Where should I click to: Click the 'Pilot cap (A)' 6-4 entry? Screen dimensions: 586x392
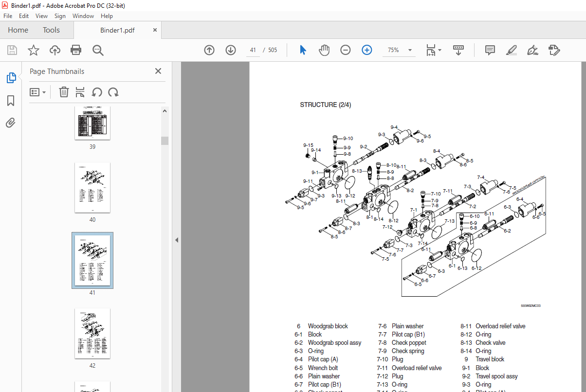(323, 359)
